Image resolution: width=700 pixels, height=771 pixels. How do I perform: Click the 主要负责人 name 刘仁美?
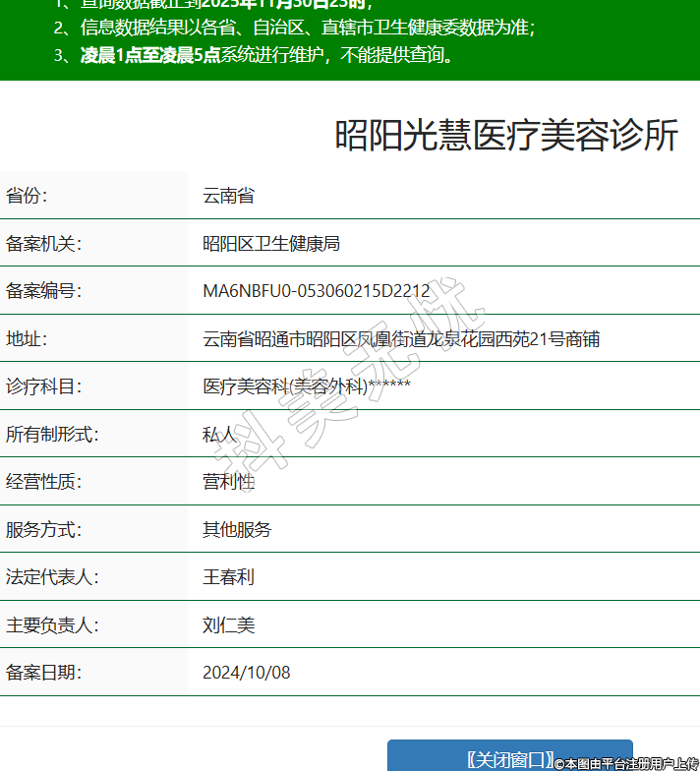[228, 624]
